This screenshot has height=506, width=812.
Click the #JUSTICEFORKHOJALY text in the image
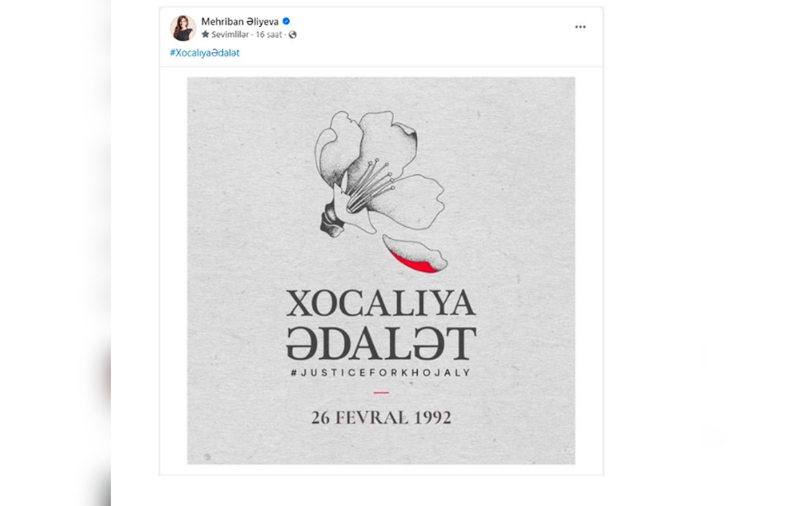point(381,373)
